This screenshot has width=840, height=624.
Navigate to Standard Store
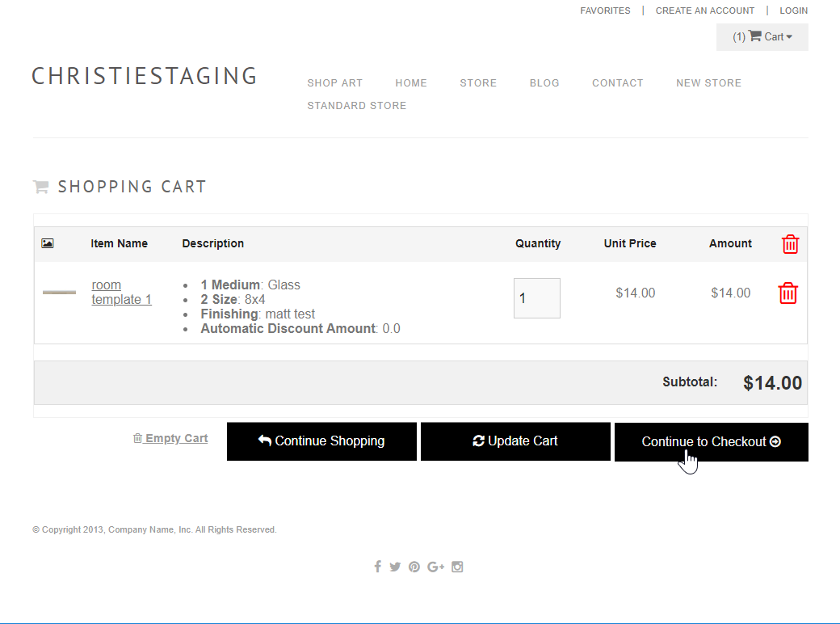point(356,106)
